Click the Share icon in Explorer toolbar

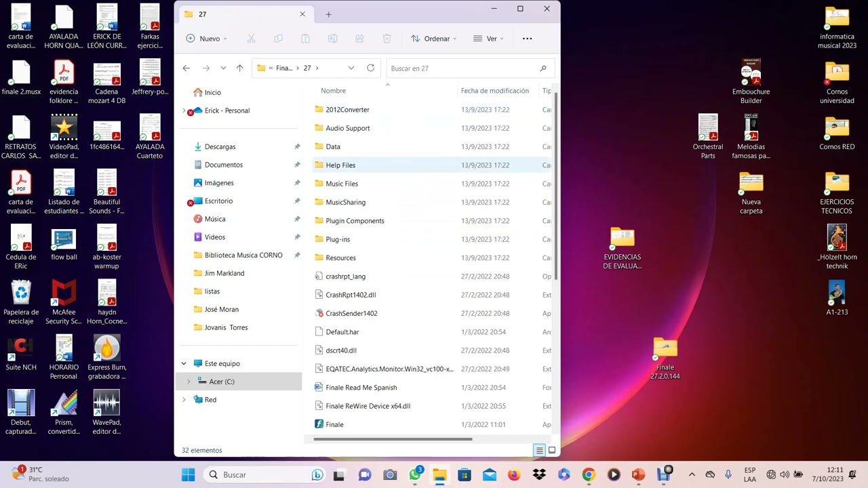click(x=359, y=39)
